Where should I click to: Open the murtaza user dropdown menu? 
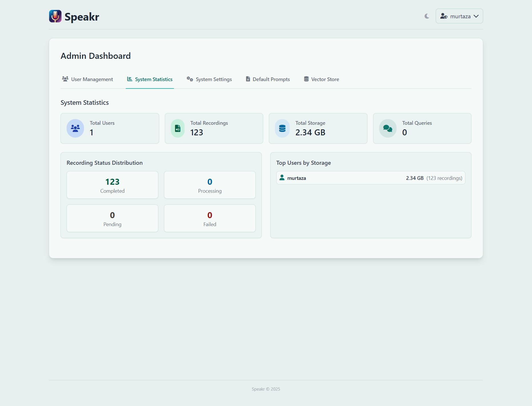click(x=459, y=16)
